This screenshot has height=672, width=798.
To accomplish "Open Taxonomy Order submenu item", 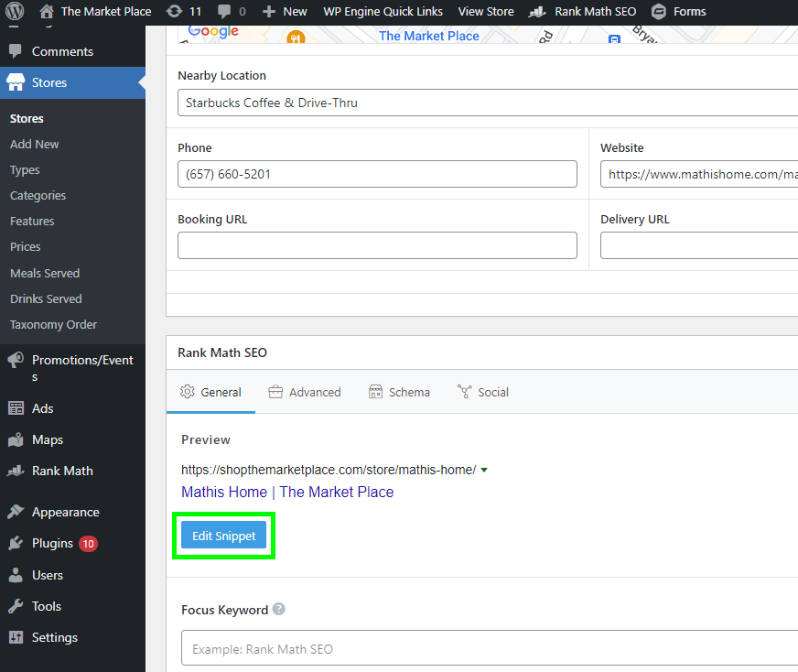I will coord(53,324).
